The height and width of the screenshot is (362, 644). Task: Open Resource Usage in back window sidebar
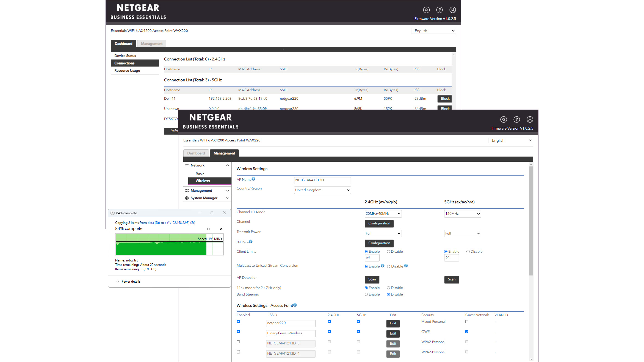click(135, 71)
